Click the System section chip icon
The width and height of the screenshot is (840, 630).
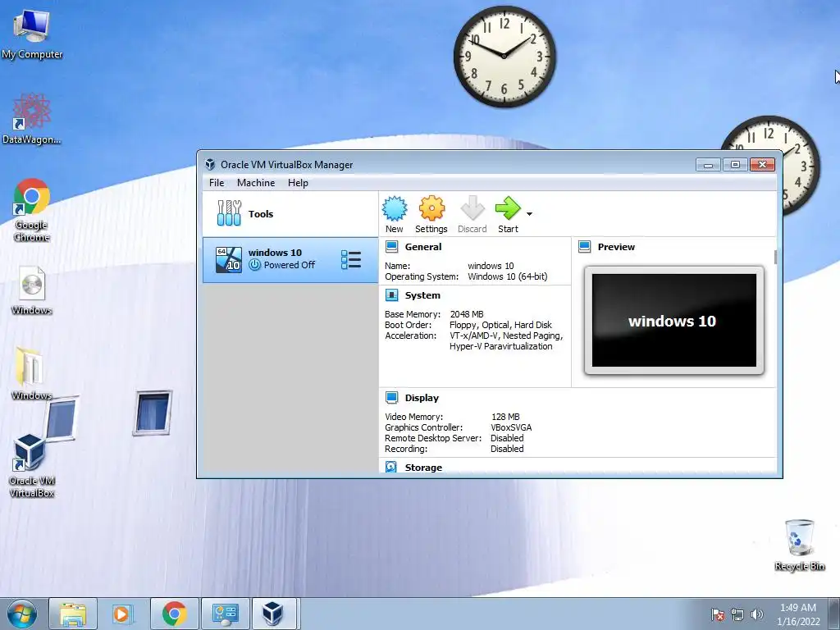point(391,295)
